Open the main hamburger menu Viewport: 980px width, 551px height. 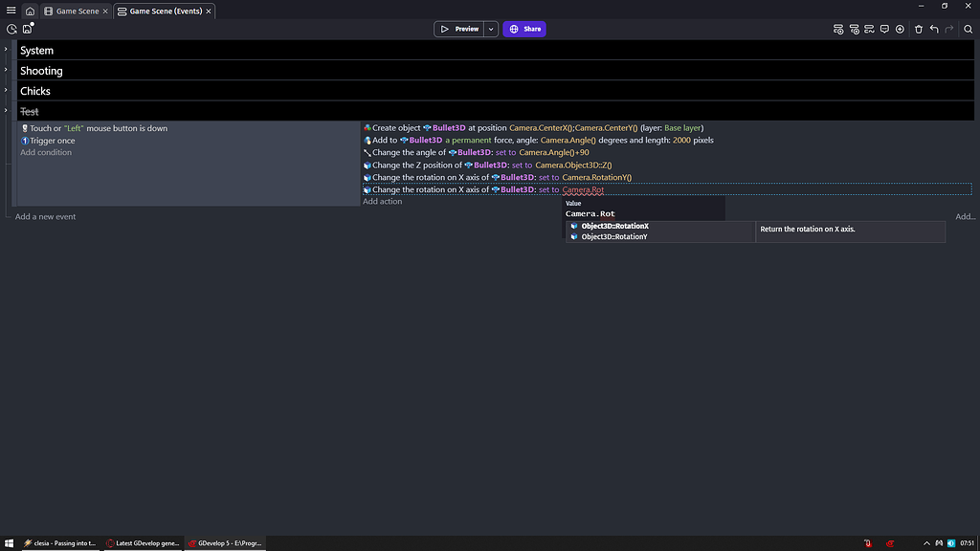(x=11, y=11)
